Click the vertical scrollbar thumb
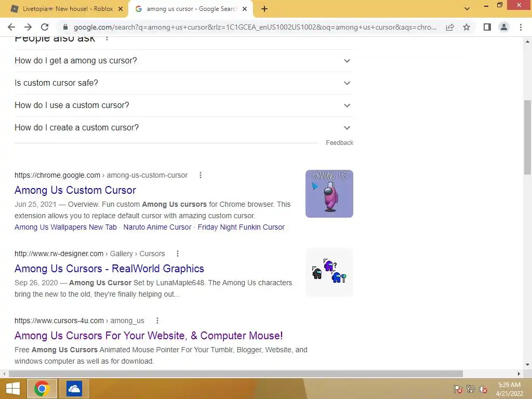Screen dimensions: 532x399 point(527,137)
